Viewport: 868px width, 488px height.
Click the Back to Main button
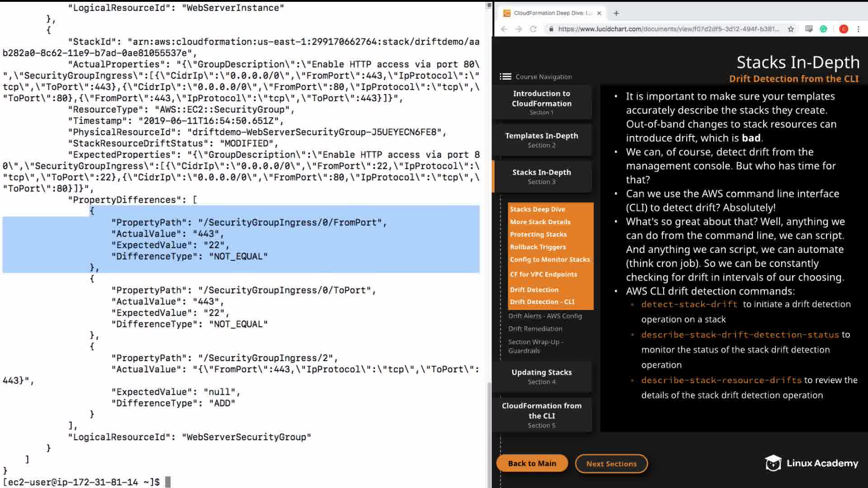pyautogui.click(x=532, y=463)
